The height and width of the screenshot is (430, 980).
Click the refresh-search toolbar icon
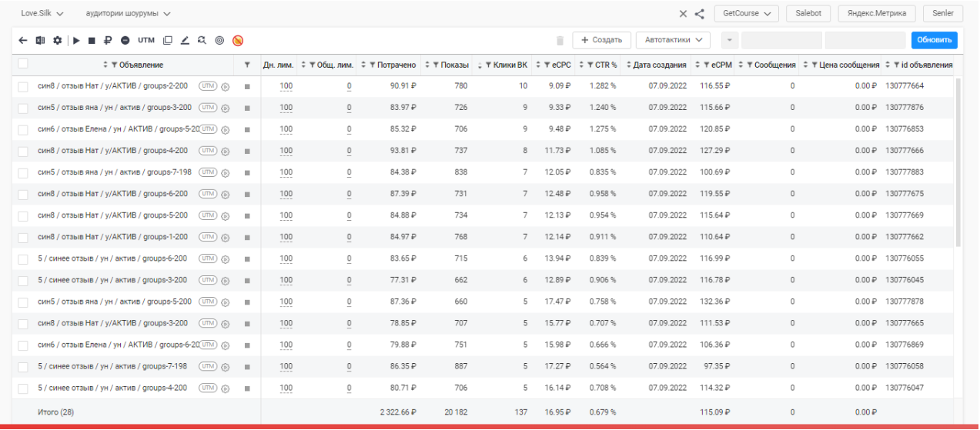pos(202,40)
